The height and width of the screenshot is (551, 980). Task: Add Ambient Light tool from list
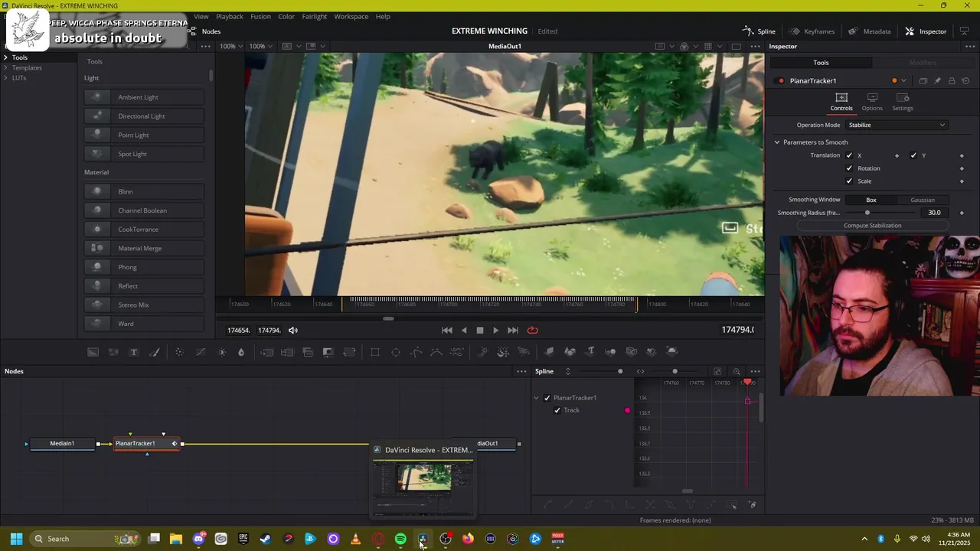(144, 97)
